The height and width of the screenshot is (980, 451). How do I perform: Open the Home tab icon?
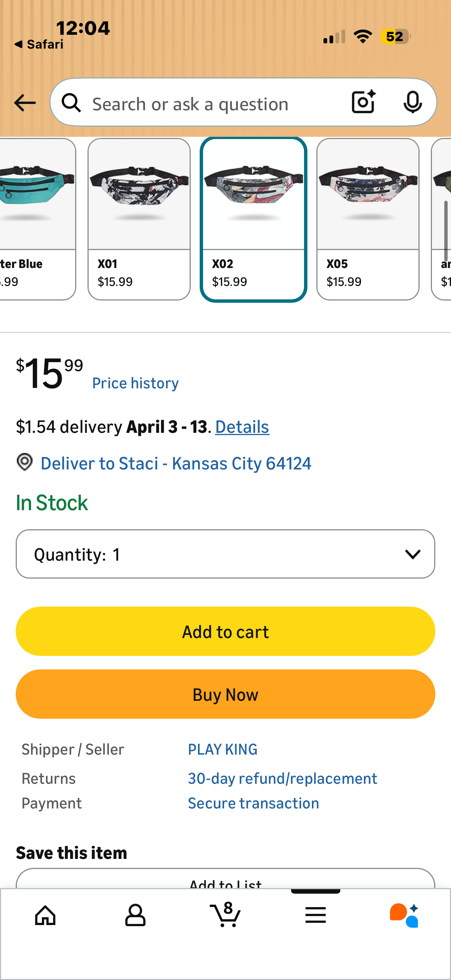coord(45,915)
